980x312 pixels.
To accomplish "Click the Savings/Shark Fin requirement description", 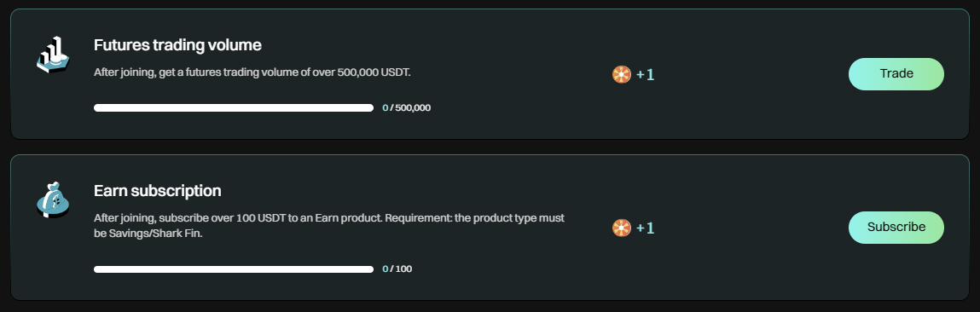I will tap(329, 226).
